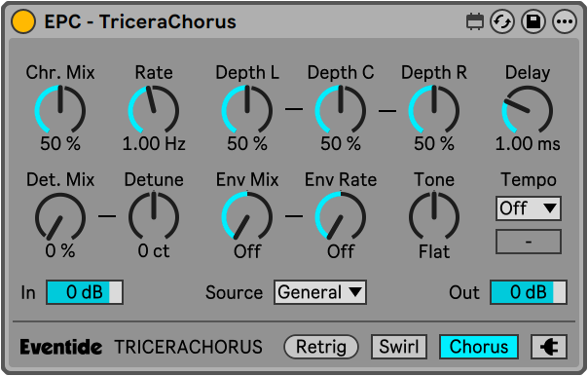Open the three-dots device options menu
This screenshot has width=588, height=376.
point(565,21)
